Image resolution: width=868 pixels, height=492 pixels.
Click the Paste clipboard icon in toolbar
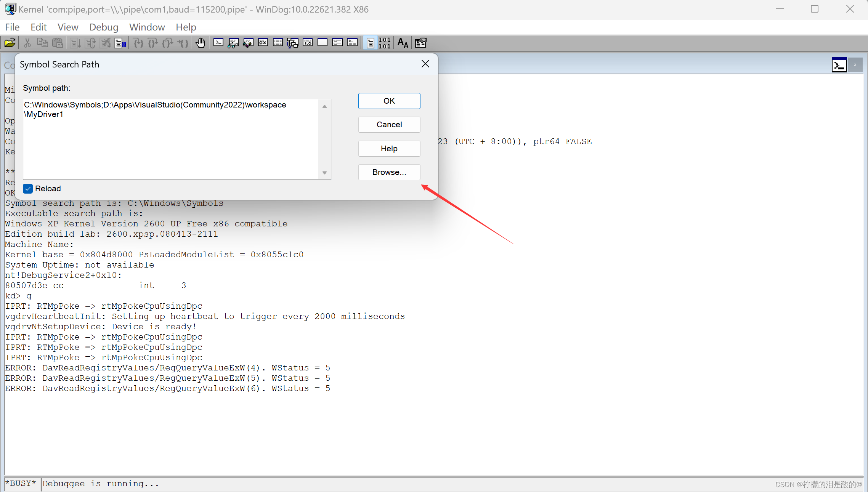(58, 43)
